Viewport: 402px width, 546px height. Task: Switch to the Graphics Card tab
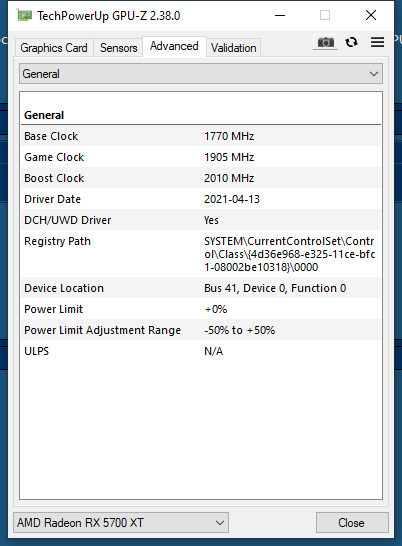pyautogui.click(x=54, y=48)
